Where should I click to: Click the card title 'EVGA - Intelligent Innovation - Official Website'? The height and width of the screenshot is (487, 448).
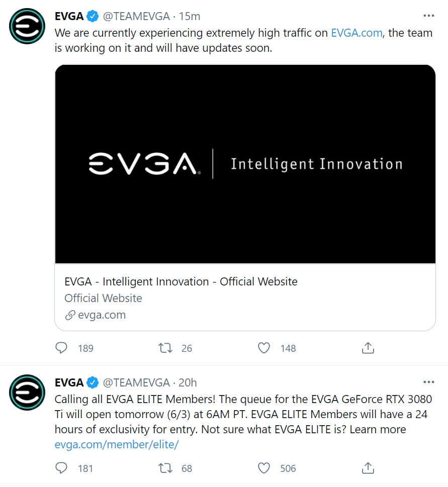[181, 281]
